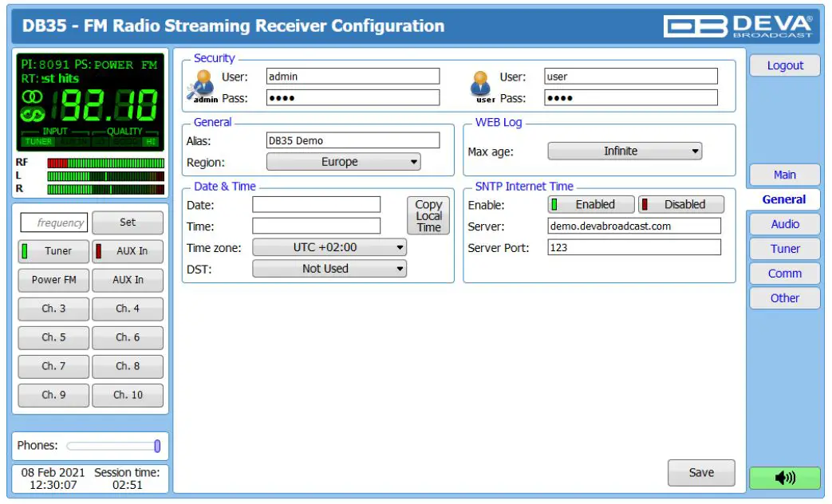Open the Audio settings tab
The width and height of the screenshot is (832, 504).
(784, 224)
